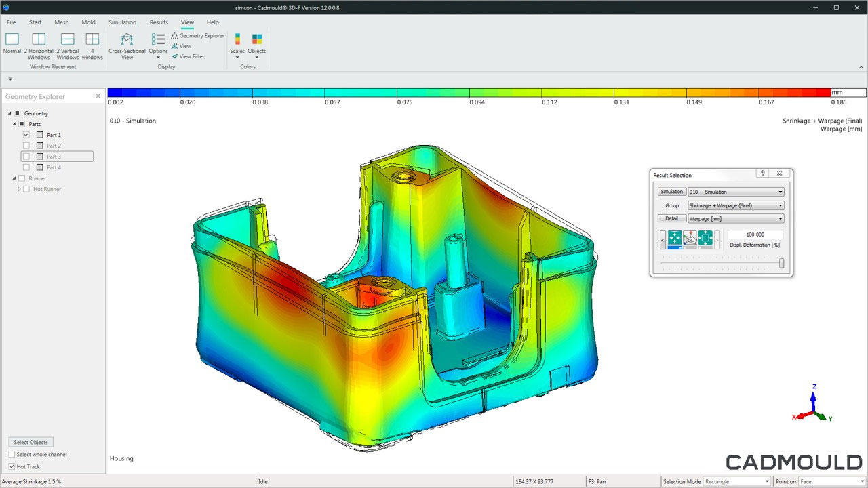The image size is (868, 488).
Task: Split the view into 4 windows
Action: (92, 39)
